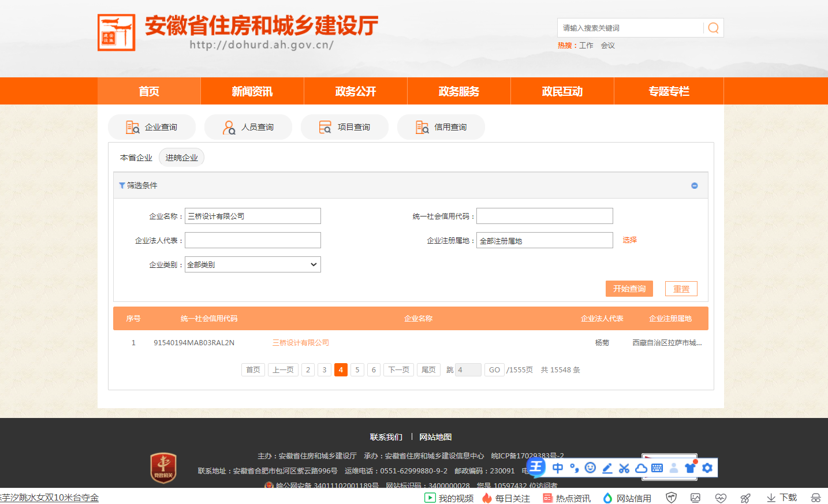
Task: Open the IME emoji smiley panel
Action: [x=590, y=468]
